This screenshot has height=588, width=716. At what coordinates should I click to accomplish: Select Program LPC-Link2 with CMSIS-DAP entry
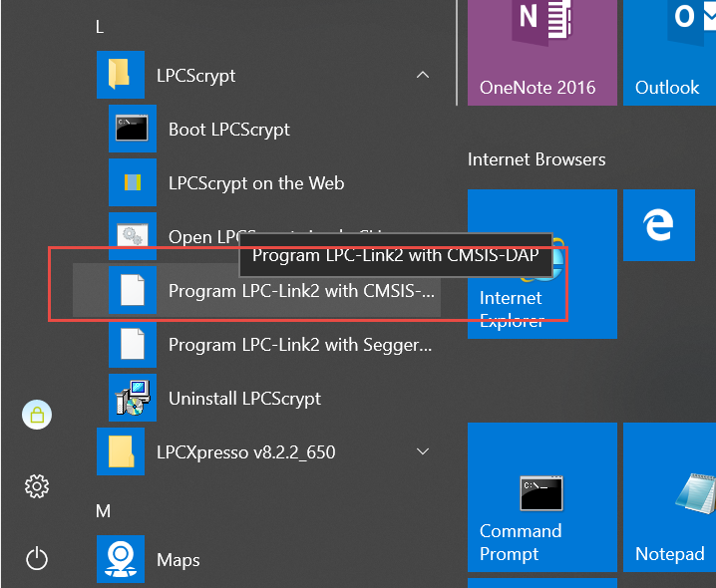301,291
